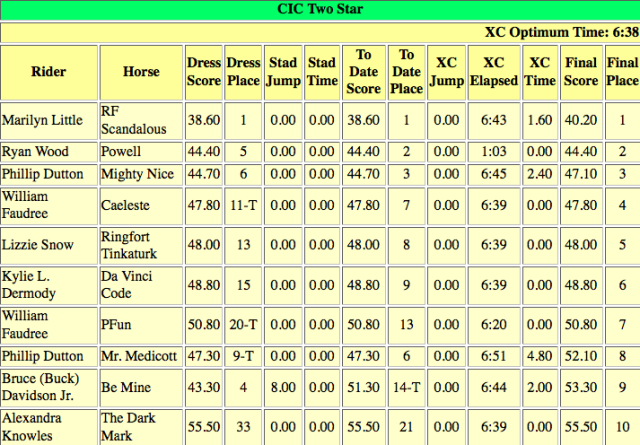Select William Faudree in Caeleste row

point(25,205)
